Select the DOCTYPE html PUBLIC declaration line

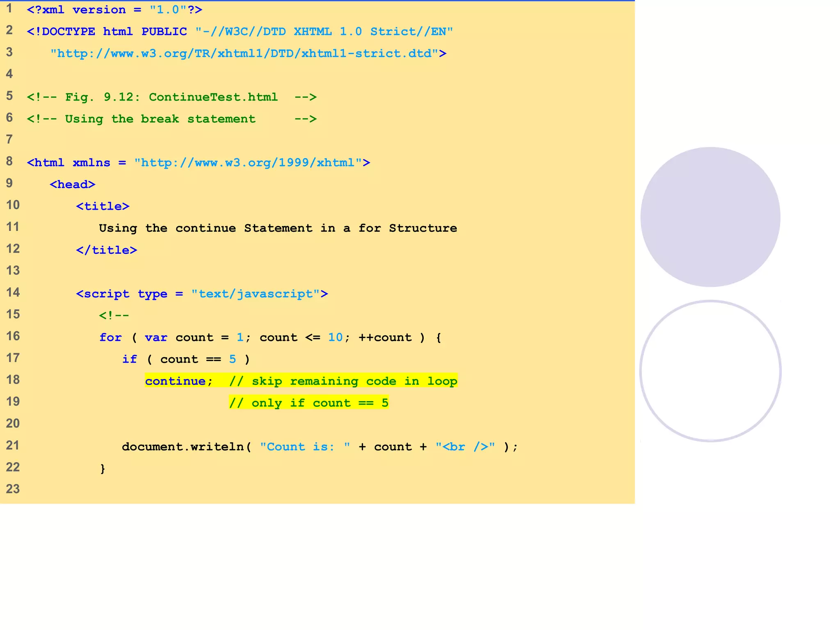[240, 32]
